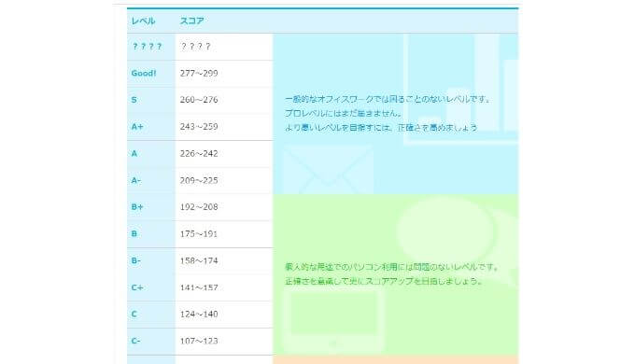
Task: Select the B+ level label
Action: [137, 207]
